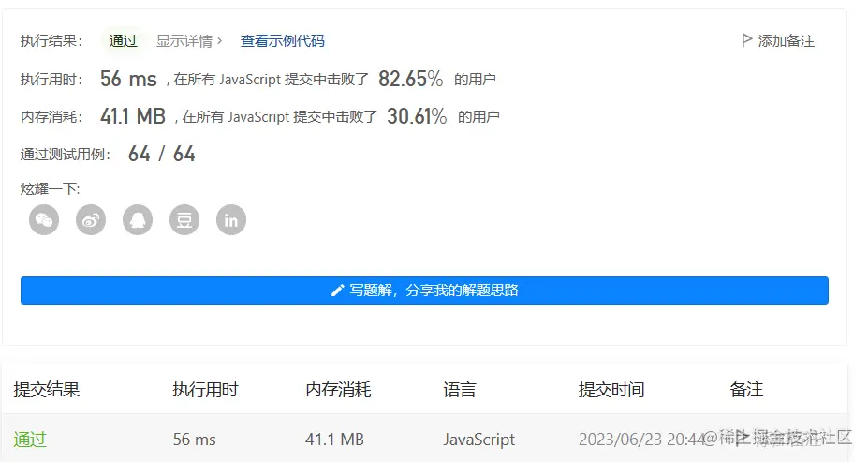Click the 语言 column header
Viewport: 868px width, 462px height.
pyautogui.click(x=460, y=390)
